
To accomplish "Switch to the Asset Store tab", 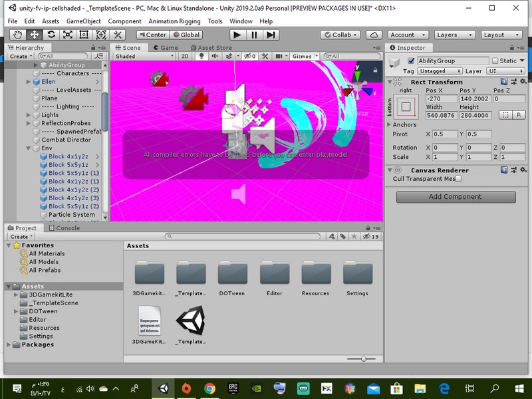I will [x=211, y=47].
